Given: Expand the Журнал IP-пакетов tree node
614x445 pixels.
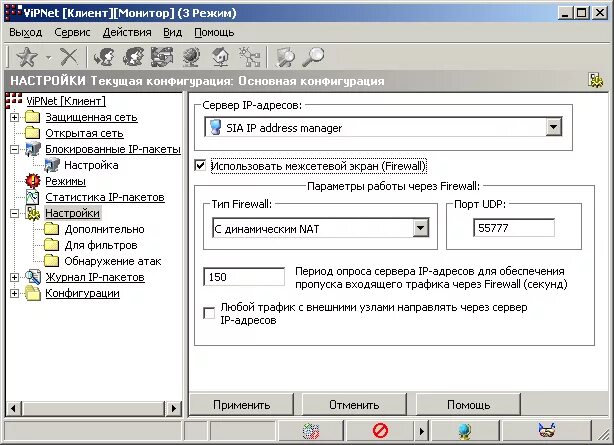Looking at the screenshot, I should tap(14, 277).
